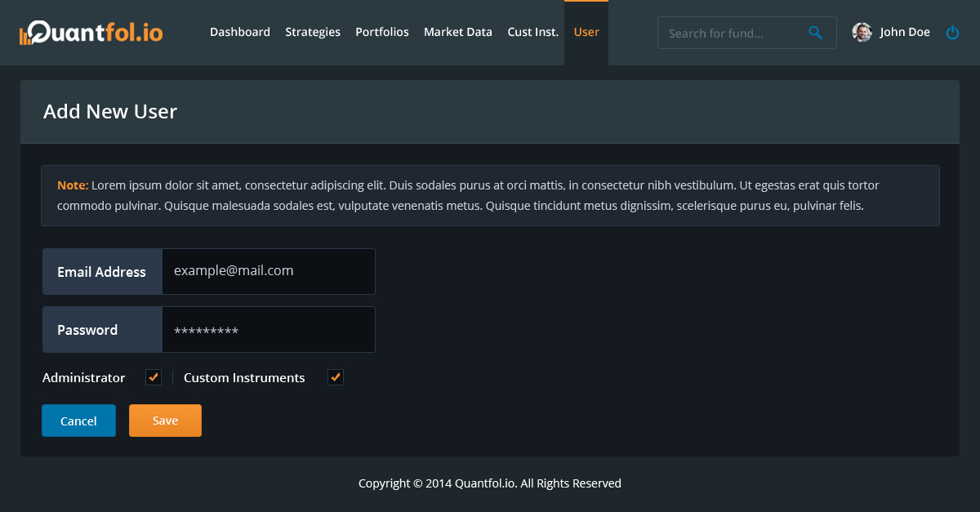Uncheck the Custom Instruments checkbox
This screenshot has height=512, width=980.
click(x=335, y=377)
